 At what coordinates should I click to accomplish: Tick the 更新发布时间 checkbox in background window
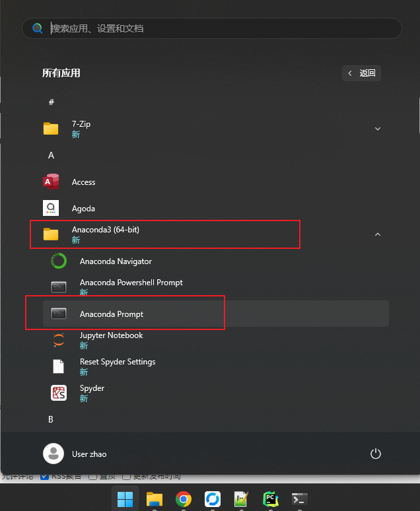point(126,477)
